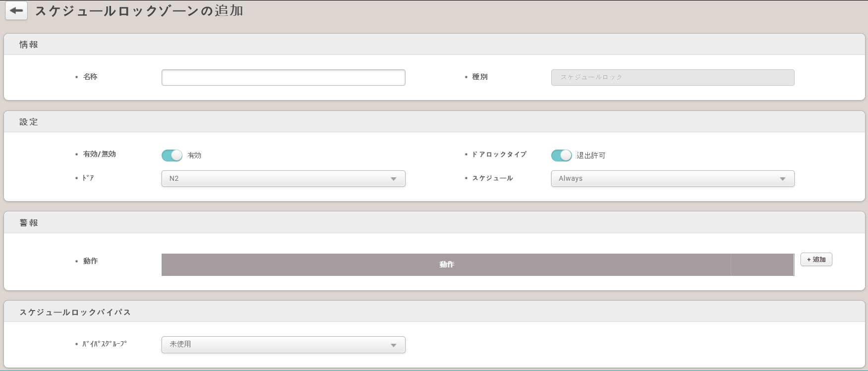Click the 動作 table column header
Viewport: 868px width, 371px height.
(446, 265)
